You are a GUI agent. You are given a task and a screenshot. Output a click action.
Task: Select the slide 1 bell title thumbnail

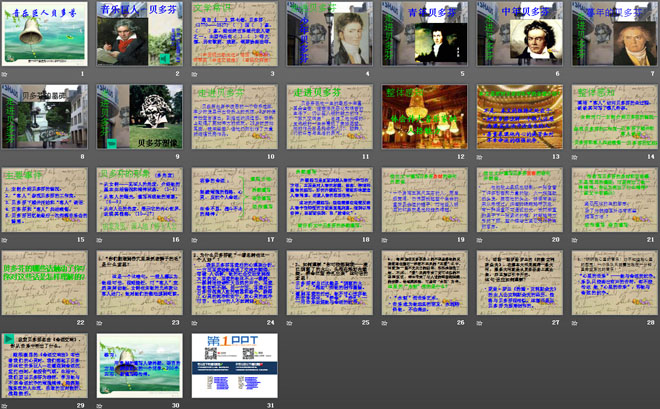click(x=45, y=34)
